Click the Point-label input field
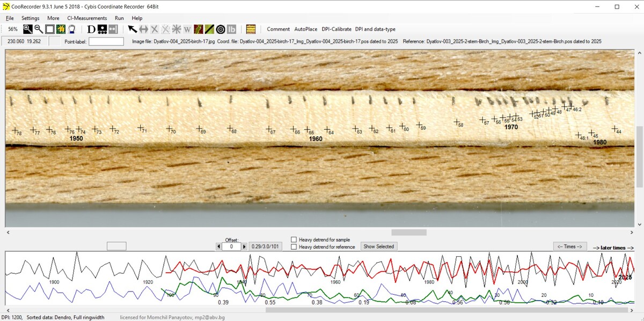The height and width of the screenshot is (321, 644). coord(106,41)
